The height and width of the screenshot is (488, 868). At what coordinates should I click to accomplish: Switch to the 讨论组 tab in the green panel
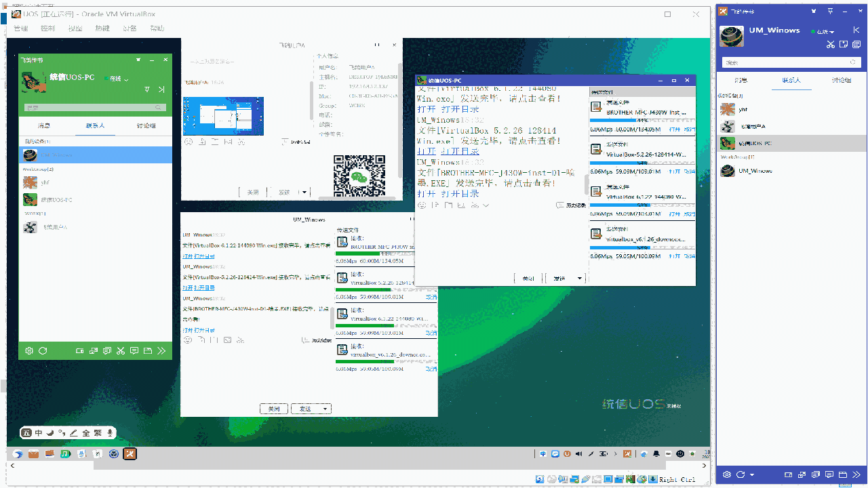146,125
